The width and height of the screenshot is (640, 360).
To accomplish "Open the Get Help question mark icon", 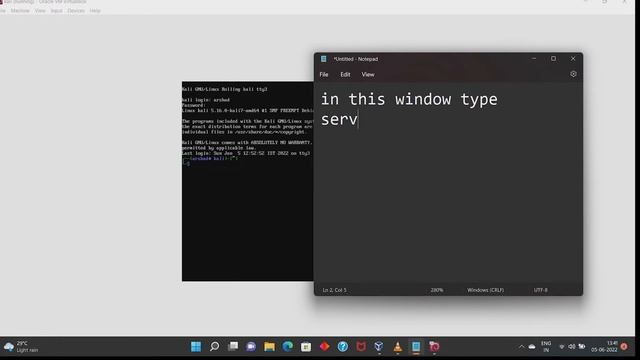I will pos(343,347).
